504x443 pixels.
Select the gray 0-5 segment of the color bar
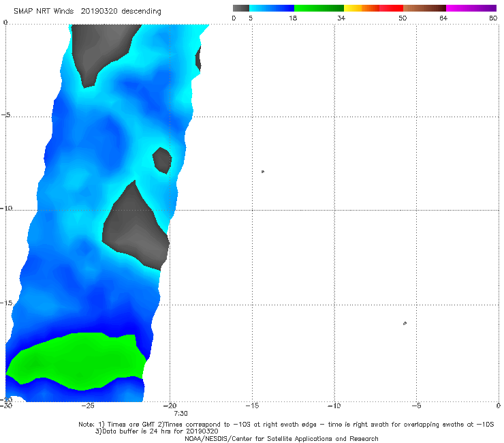[241, 8]
